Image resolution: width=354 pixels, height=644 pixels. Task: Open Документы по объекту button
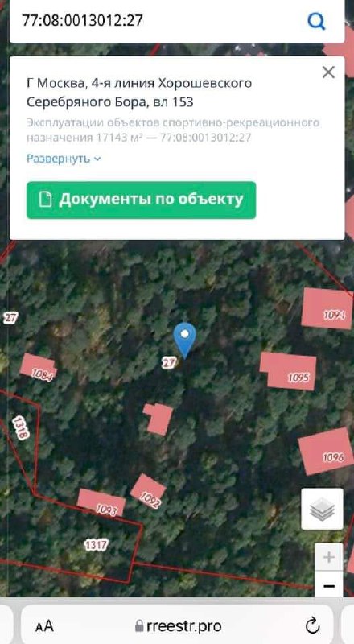click(x=141, y=200)
